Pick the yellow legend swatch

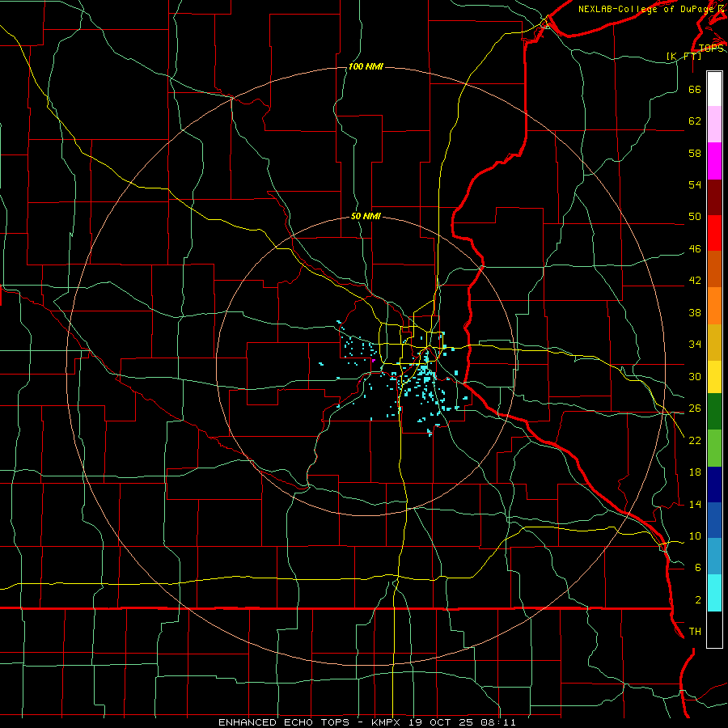(x=714, y=377)
